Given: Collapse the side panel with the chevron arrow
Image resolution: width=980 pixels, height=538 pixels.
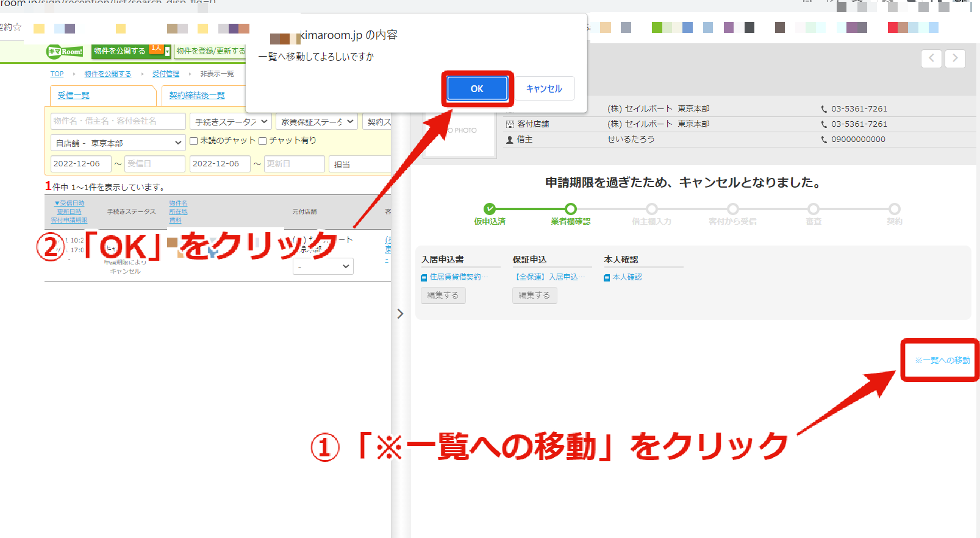Looking at the screenshot, I should (400, 314).
